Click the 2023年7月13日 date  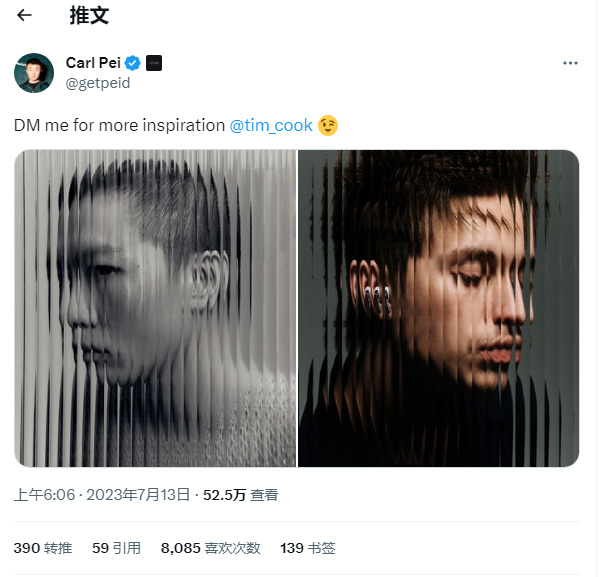point(138,495)
